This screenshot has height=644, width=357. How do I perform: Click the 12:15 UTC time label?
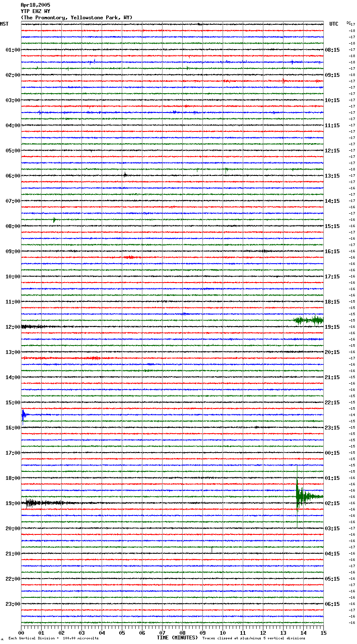click(x=332, y=151)
